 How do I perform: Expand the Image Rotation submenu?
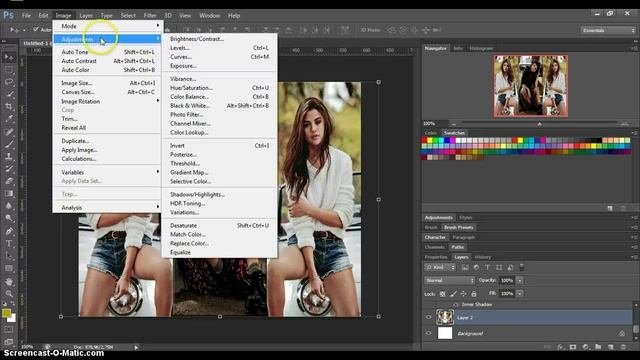[x=107, y=101]
